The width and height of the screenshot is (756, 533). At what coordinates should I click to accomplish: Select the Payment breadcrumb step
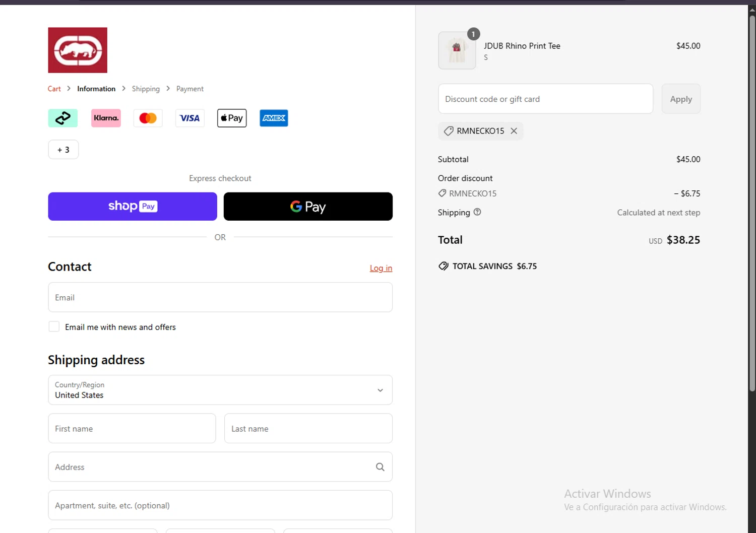(190, 89)
